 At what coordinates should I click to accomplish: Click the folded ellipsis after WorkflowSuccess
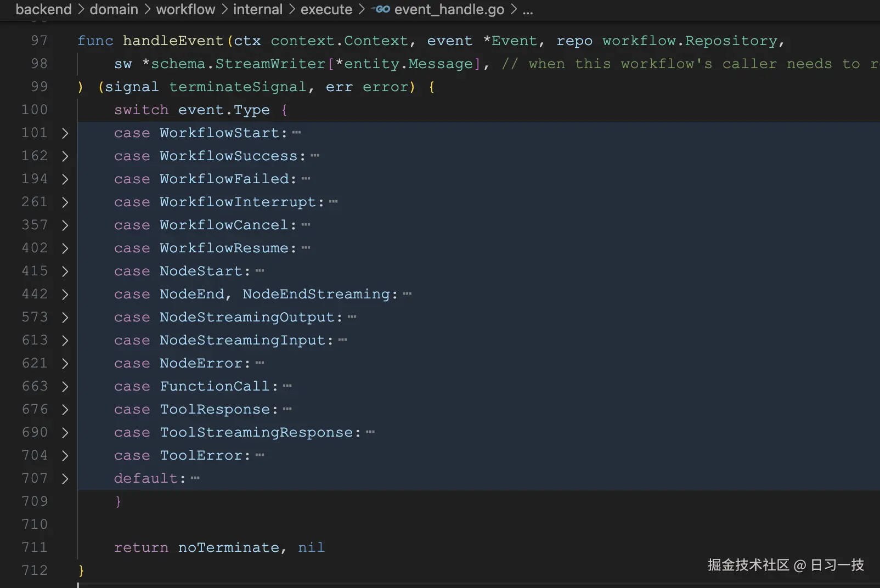[315, 156]
